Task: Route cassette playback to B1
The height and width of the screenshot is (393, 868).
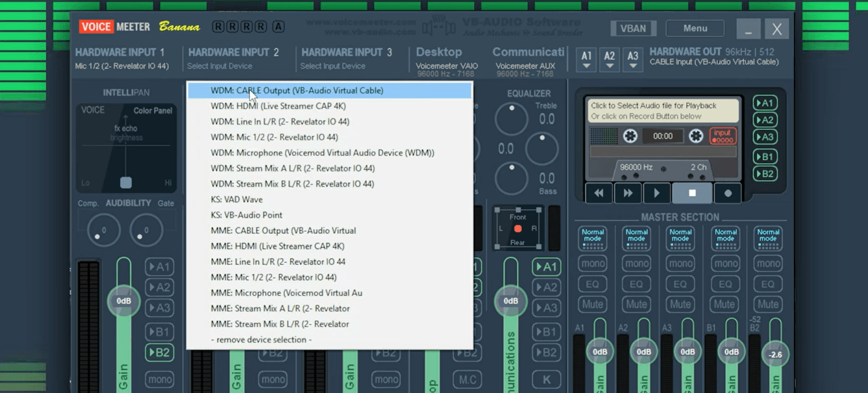Action: (765, 157)
